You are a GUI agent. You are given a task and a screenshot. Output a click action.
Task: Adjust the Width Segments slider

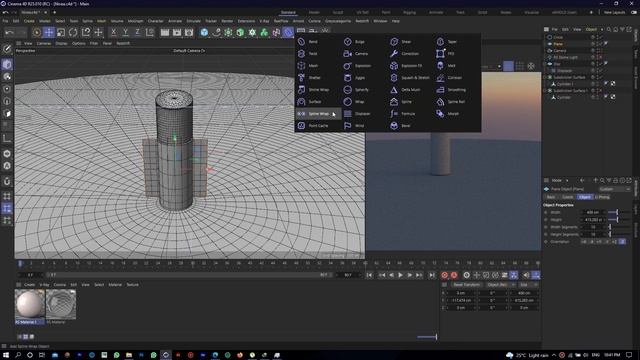click(618, 227)
